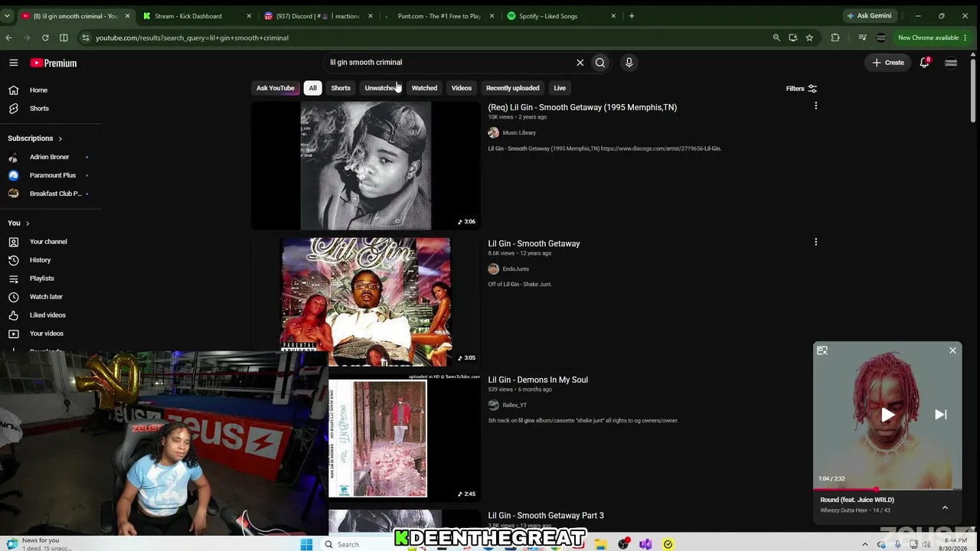Image resolution: width=980 pixels, height=551 pixels.
Task: Select the Videos filter chip
Action: tap(462, 88)
